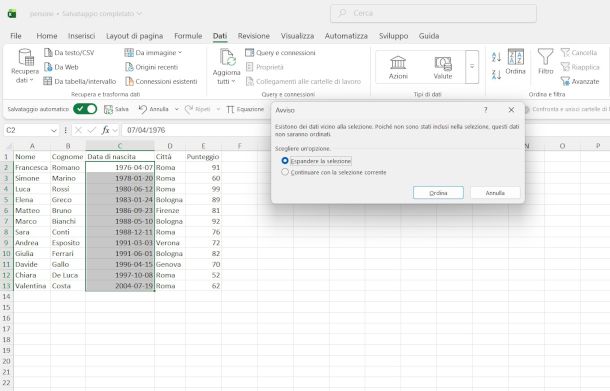
Task: Expand the Name Box dropdown arrow
Action: pyautogui.click(x=54, y=130)
